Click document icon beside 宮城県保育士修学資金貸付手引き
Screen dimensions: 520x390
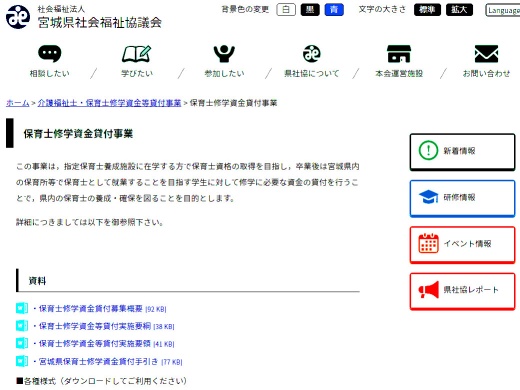pyautogui.click(x=22, y=361)
